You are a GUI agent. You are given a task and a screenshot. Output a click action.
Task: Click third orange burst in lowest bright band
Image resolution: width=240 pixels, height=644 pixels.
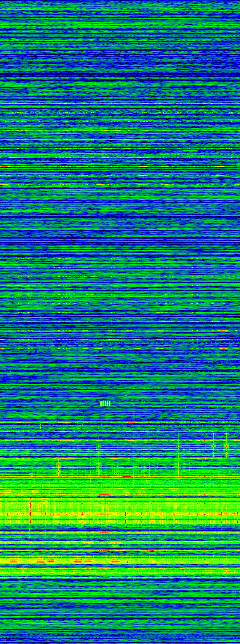[x=51, y=561]
